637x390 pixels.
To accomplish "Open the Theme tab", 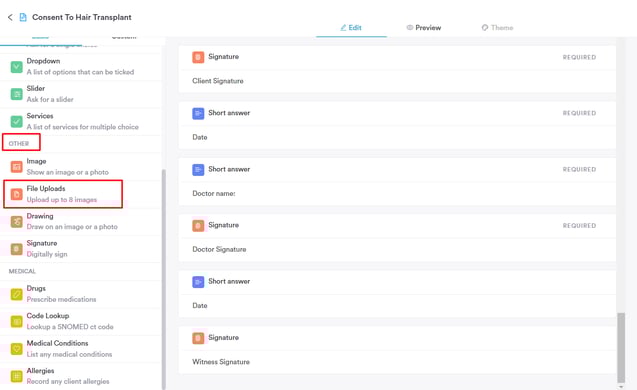I will coord(498,28).
